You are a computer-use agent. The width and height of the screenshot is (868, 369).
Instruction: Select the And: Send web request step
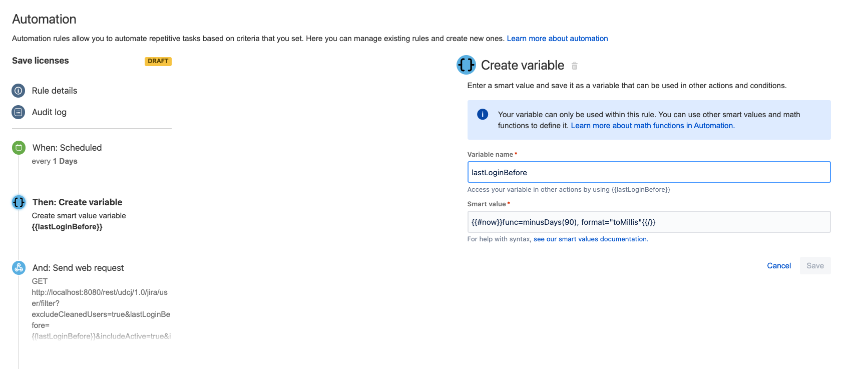(78, 268)
